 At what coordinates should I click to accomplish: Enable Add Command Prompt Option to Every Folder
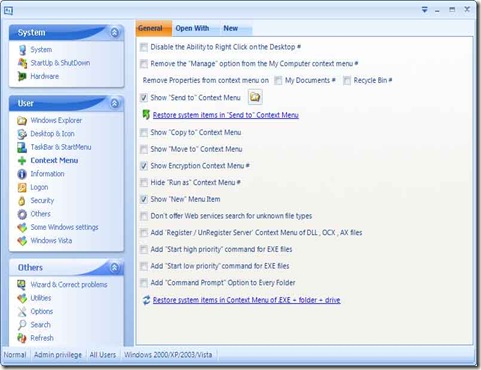[x=144, y=283]
